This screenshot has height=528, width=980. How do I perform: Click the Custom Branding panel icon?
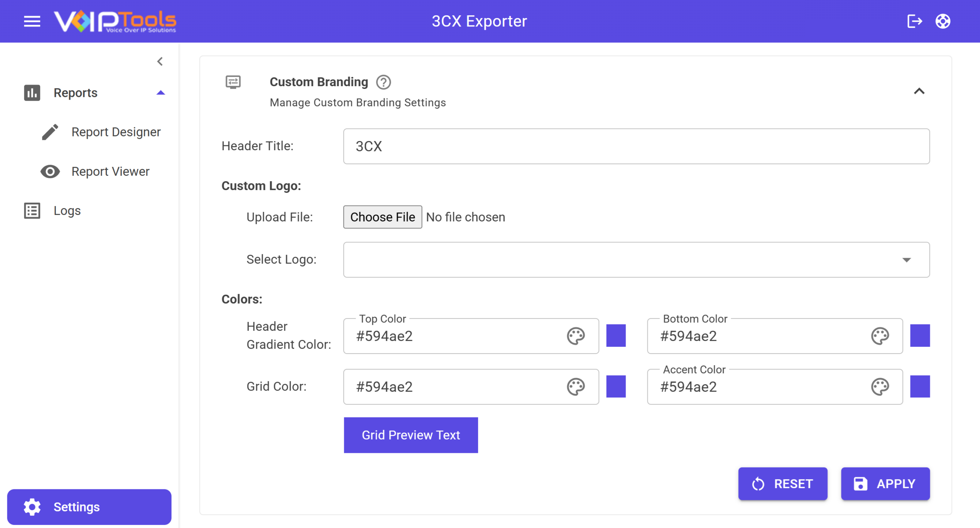pyautogui.click(x=233, y=82)
